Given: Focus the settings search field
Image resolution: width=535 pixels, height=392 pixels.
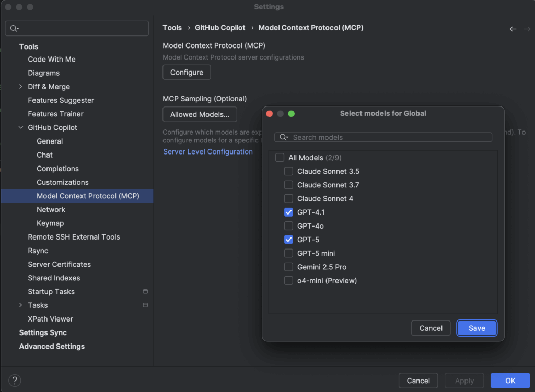Looking at the screenshot, I should pos(77,28).
